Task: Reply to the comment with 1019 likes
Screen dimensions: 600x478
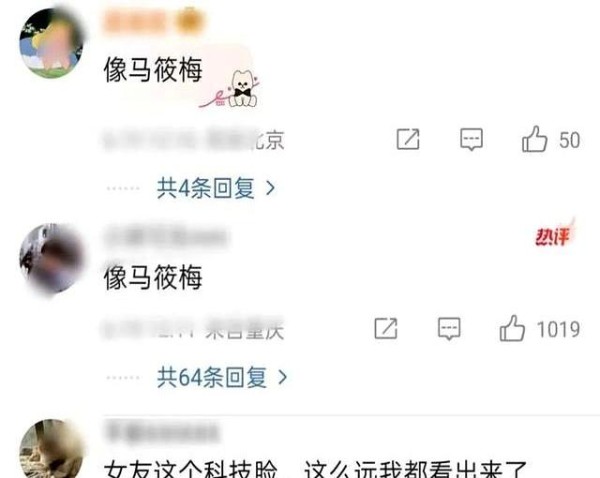Action: coord(449,328)
